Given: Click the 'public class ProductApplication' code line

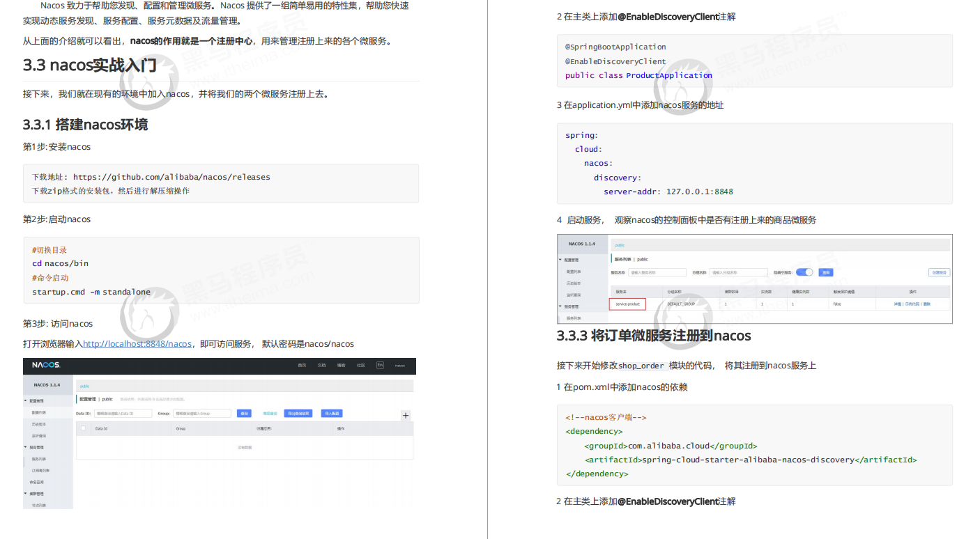Looking at the screenshot, I should (638, 75).
